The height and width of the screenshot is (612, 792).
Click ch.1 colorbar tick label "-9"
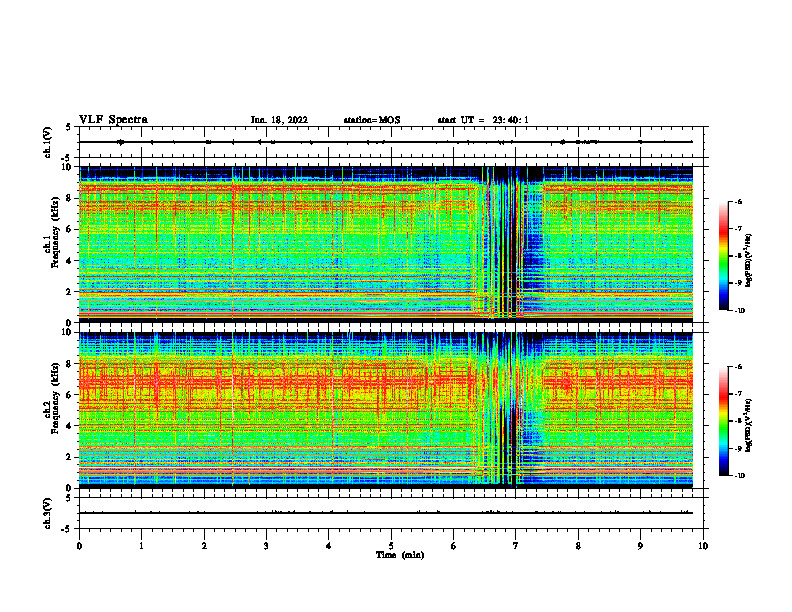738,283
